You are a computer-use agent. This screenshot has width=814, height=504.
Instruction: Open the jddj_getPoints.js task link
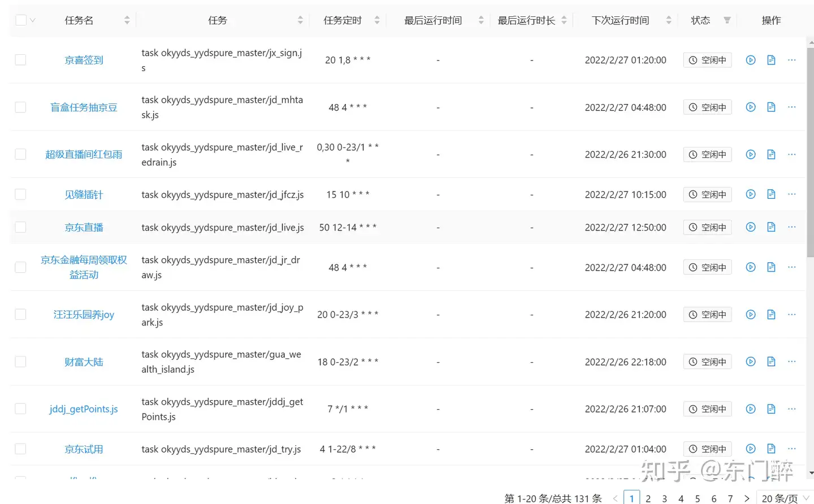tap(84, 409)
